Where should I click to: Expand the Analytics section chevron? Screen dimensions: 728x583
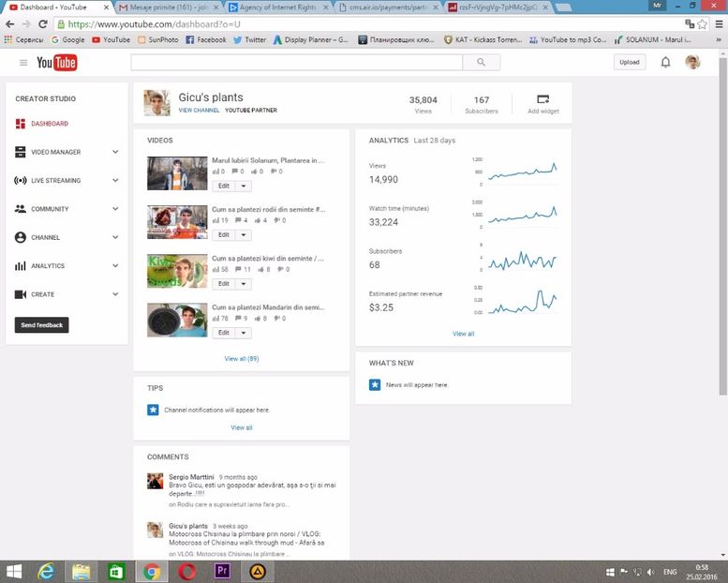(115, 265)
